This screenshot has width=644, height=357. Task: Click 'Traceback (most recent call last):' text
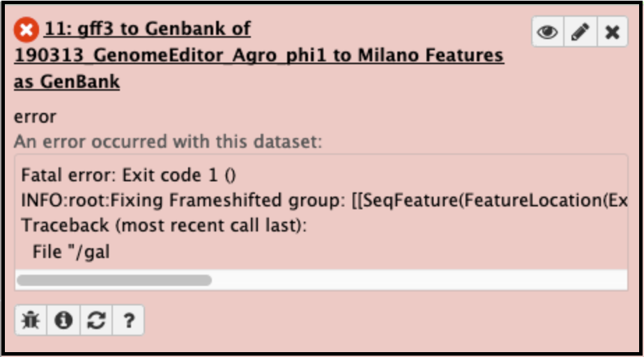(164, 225)
